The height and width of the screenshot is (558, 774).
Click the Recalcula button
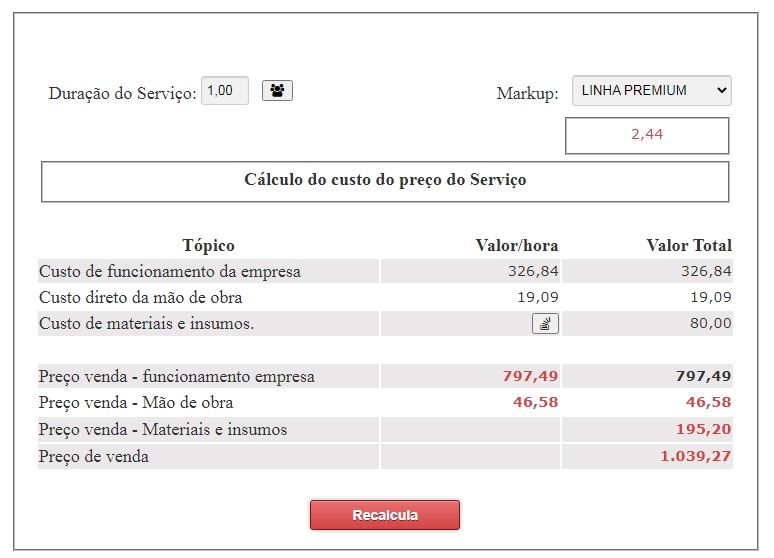tap(385, 515)
